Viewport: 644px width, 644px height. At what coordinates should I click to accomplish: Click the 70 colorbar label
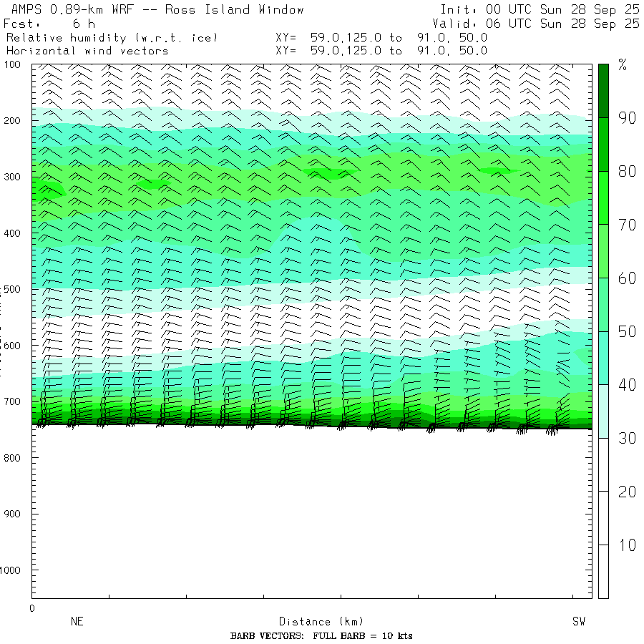click(x=627, y=225)
